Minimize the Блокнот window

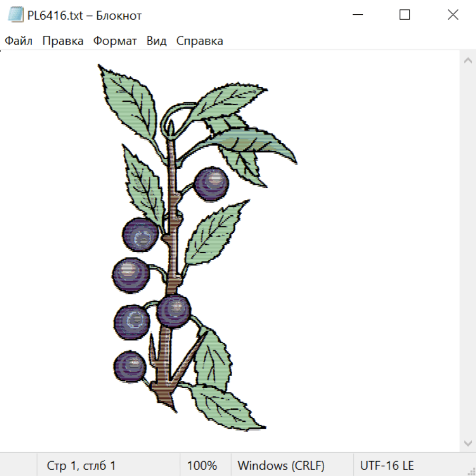click(x=358, y=15)
